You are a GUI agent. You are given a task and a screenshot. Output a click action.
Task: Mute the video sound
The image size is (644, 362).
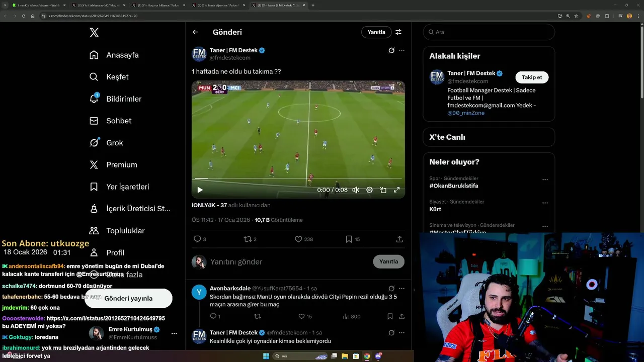click(x=356, y=190)
